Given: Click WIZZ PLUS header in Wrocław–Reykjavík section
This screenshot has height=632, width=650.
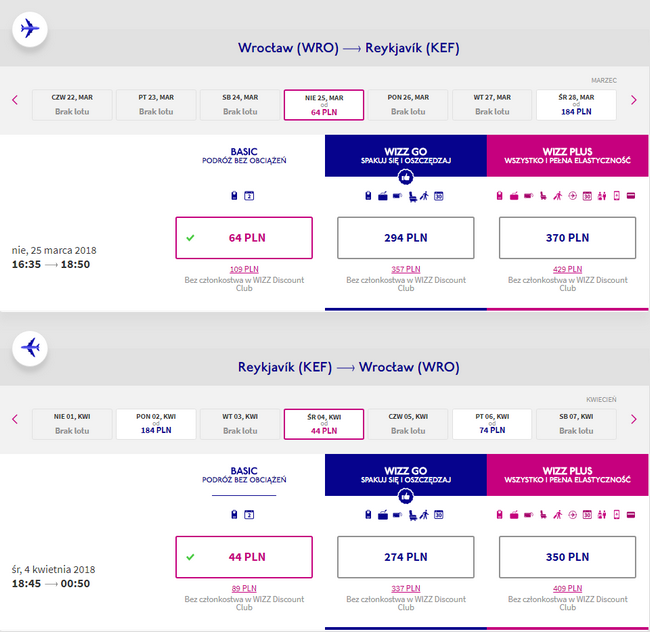Looking at the screenshot, I should (567, 155).
